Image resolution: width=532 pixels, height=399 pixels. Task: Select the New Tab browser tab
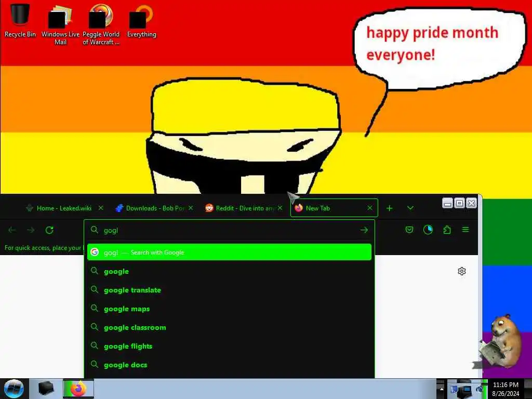[x=334, y=208]
